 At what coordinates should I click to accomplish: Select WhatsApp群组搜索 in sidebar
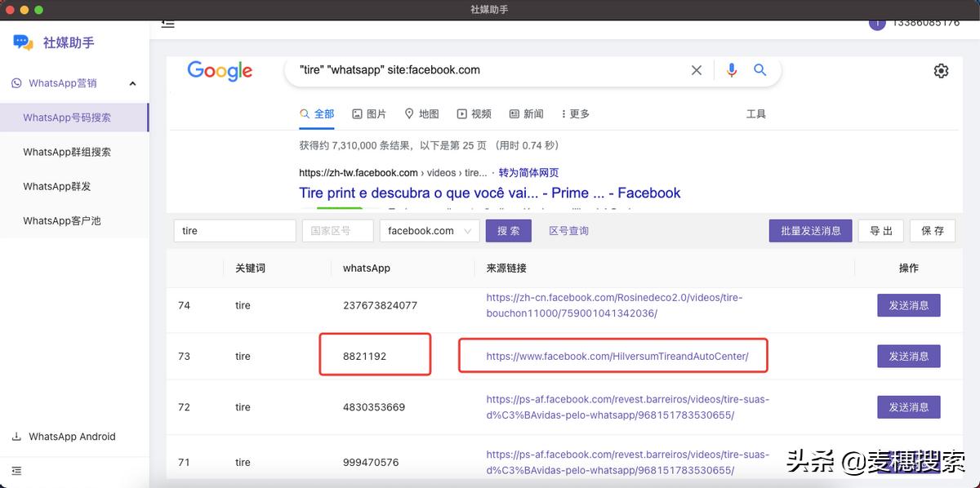click(67, 152)
